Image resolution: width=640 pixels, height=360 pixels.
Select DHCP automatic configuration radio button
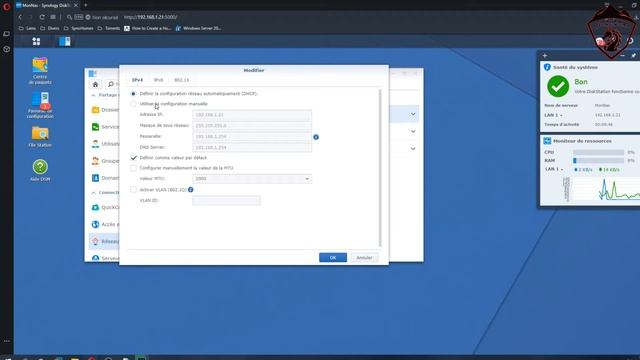(x=133, y=94)
